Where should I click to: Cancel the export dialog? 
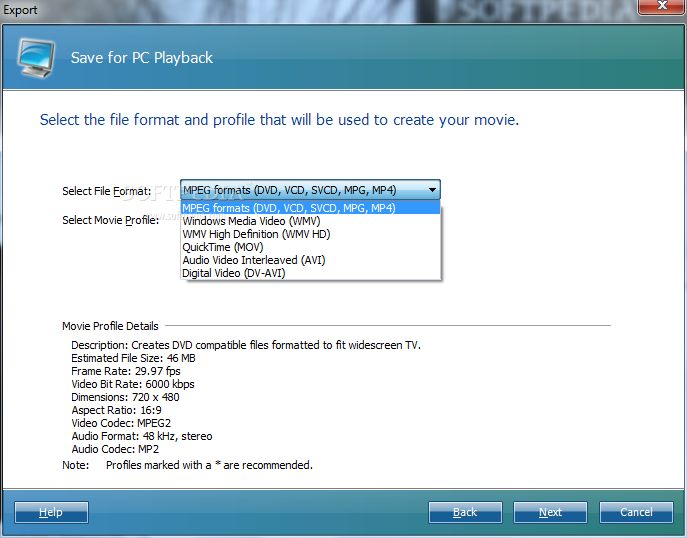coord(636,512)
